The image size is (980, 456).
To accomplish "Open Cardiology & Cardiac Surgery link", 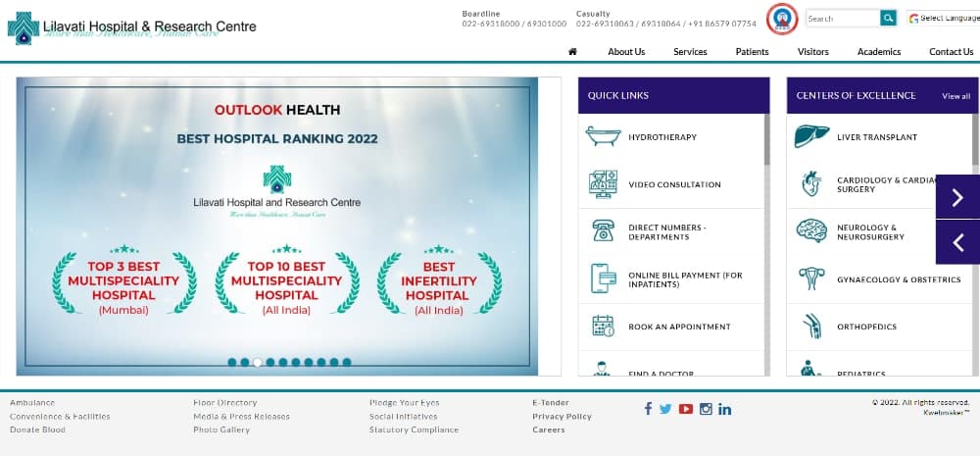I will coord(888,184).
